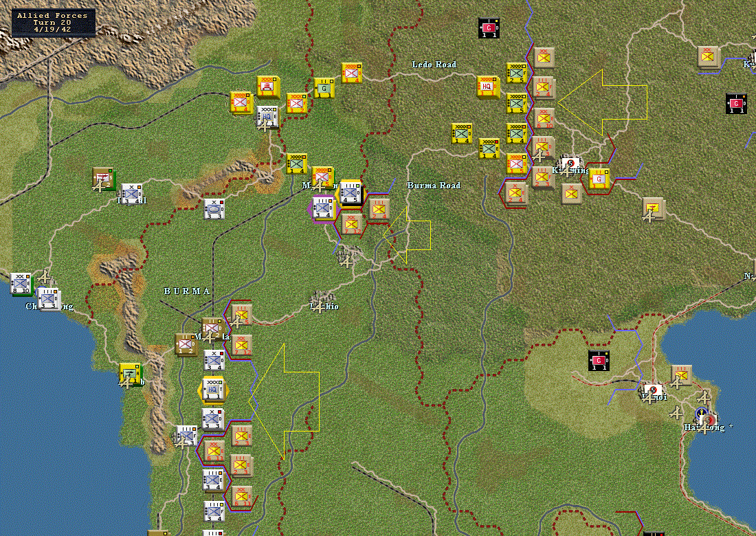
Task: Click the brown unit northwest of Imphal
Action: (103, 178)
